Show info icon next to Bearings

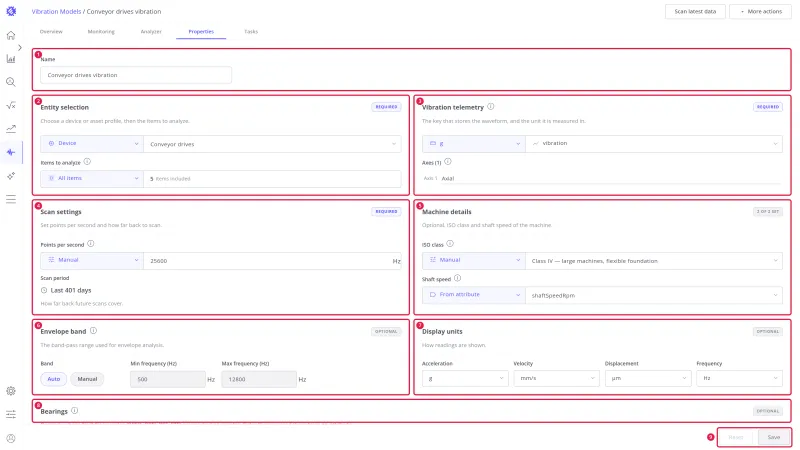tap(74, 411)
